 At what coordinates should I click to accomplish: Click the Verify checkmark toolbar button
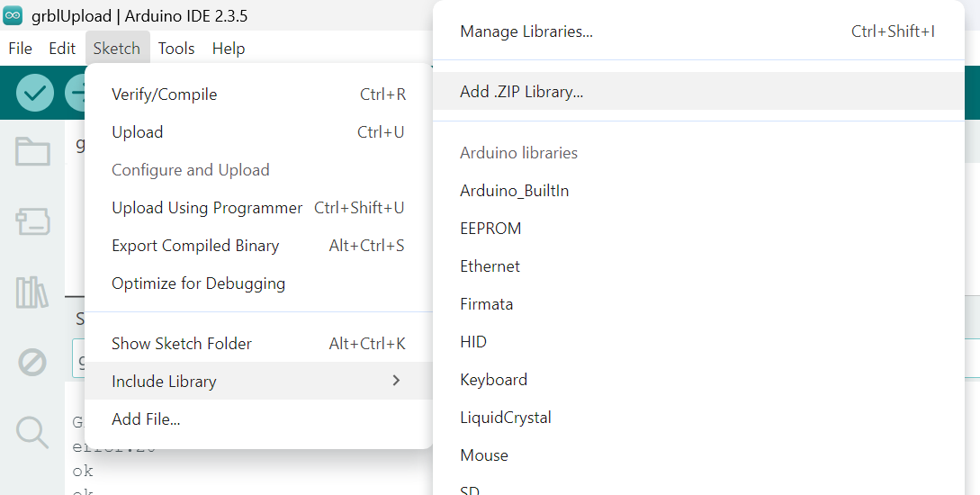tap(35, 93)
